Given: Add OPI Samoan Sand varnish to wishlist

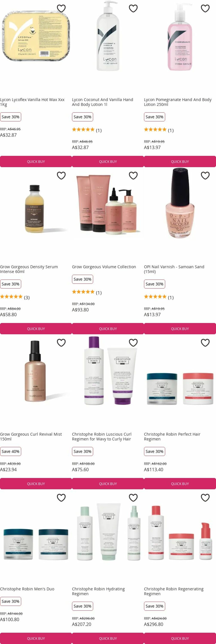Looking at the screenshot, I should pos(205,176).
